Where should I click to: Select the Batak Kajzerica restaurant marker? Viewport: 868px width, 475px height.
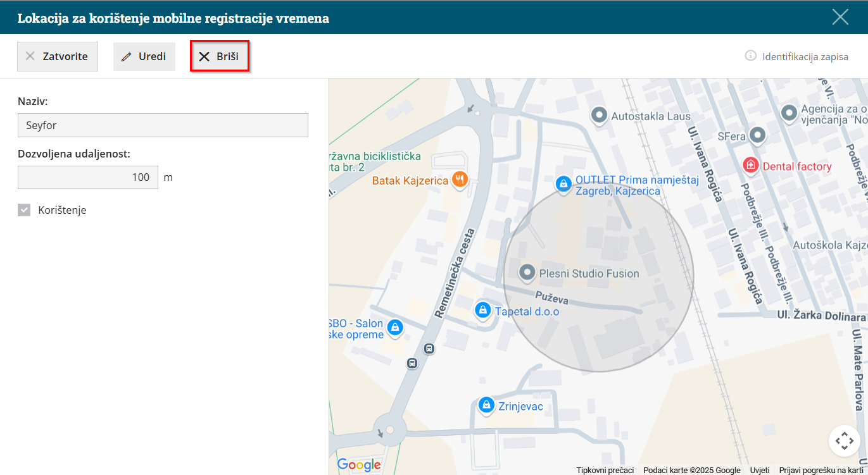pyautogui.click(x=460, y=180)
